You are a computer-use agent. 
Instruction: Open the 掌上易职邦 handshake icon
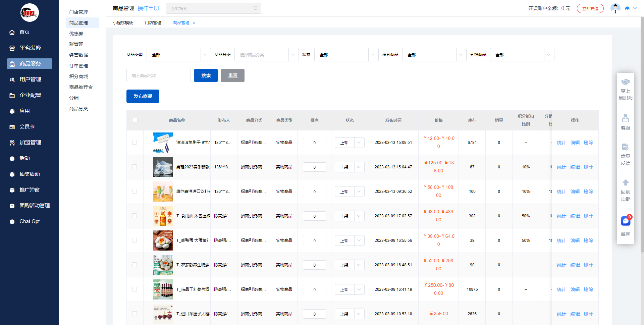coord(625,83)
